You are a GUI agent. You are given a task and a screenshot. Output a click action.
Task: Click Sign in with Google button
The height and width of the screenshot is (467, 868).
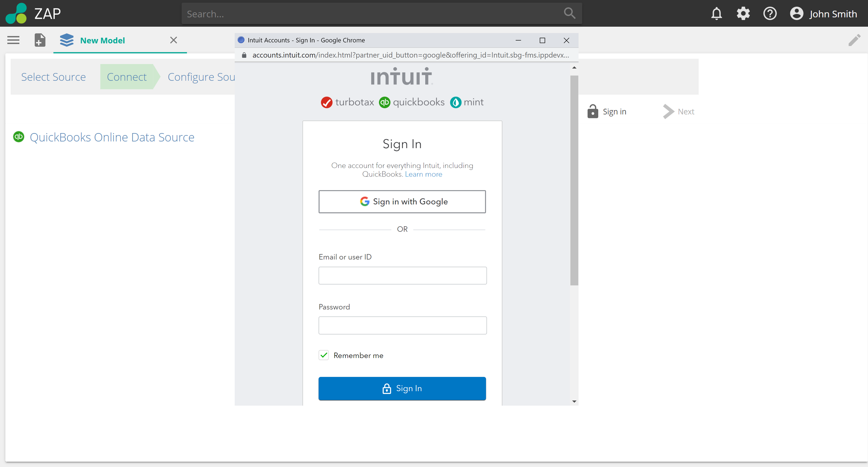point(402,202)
